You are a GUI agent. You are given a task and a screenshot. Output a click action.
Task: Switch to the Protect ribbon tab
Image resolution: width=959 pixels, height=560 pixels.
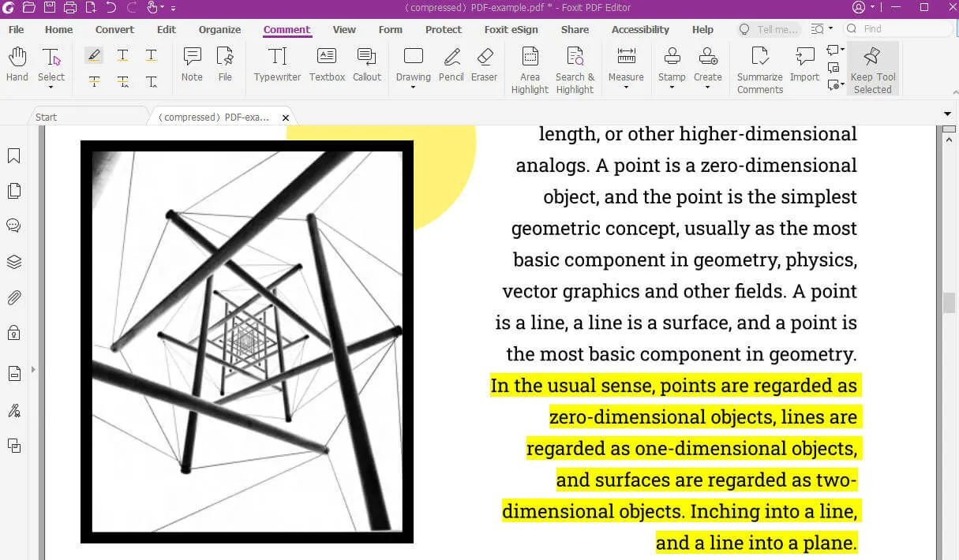443,30
